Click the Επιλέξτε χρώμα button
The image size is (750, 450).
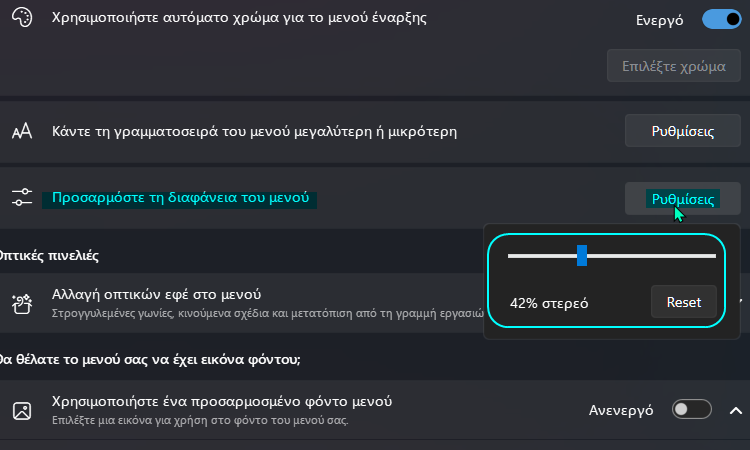pos(673,66)
